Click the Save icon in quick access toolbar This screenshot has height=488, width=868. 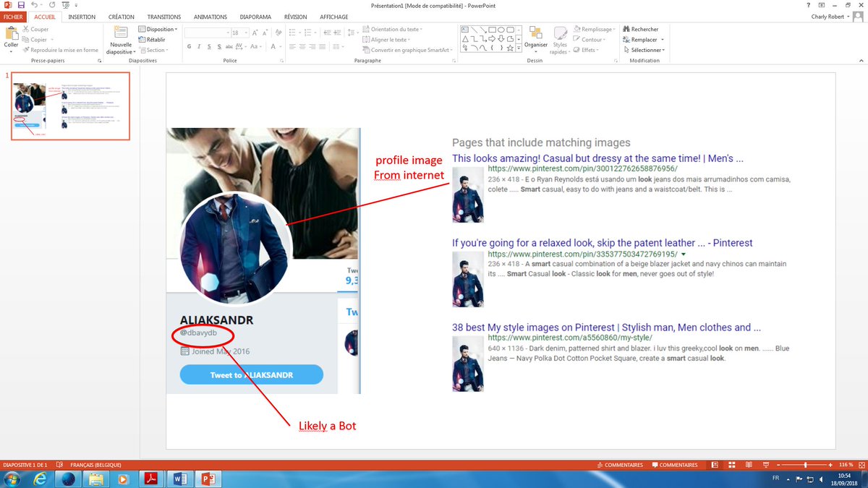(20, 5)
